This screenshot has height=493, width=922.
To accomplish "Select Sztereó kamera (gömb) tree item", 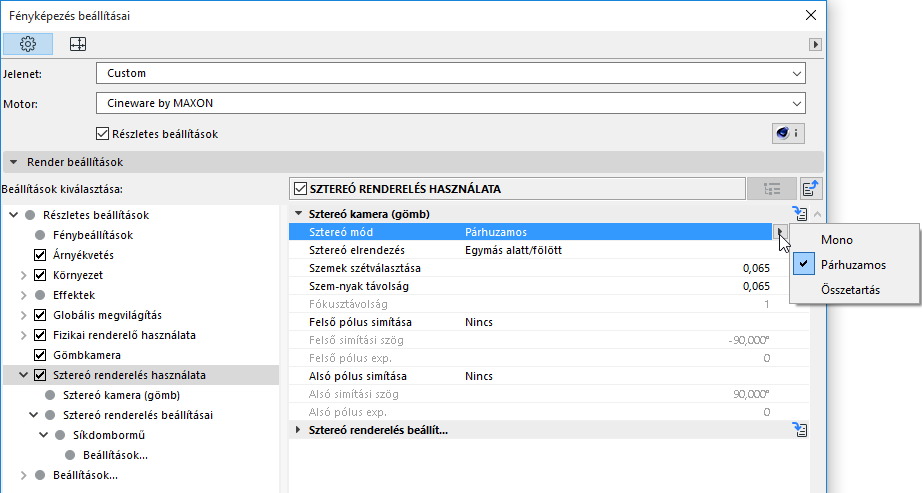I will point(121,395).
